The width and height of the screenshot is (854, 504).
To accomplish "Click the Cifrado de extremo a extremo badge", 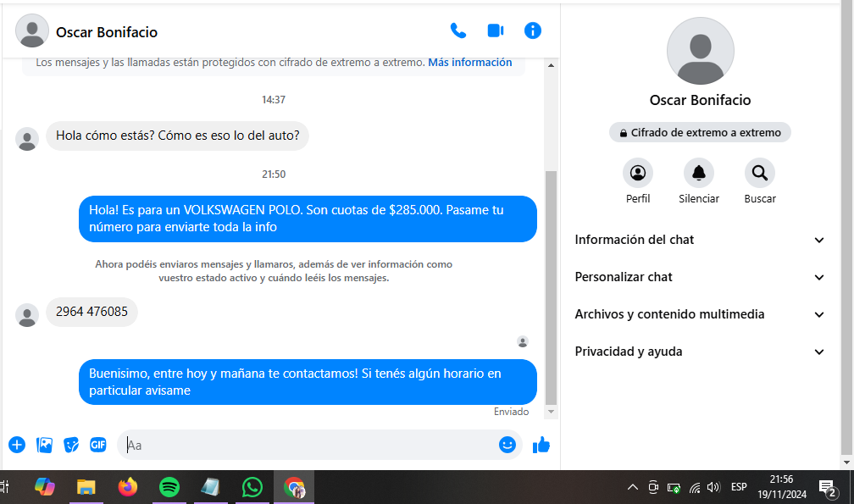I will pyautogui.click(x=700, y=132).
